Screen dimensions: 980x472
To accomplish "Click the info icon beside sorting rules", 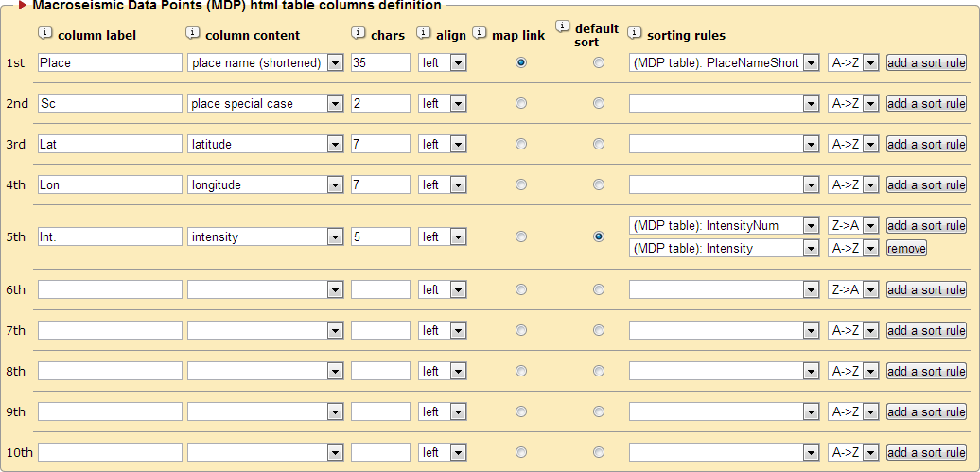I will (x=634, y=33).
